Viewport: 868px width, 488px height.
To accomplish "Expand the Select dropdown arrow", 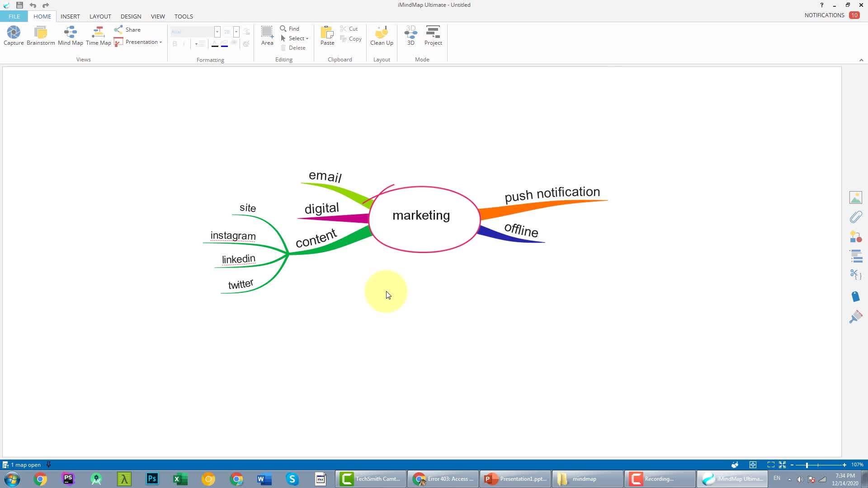I will click(x=307, y=38).
